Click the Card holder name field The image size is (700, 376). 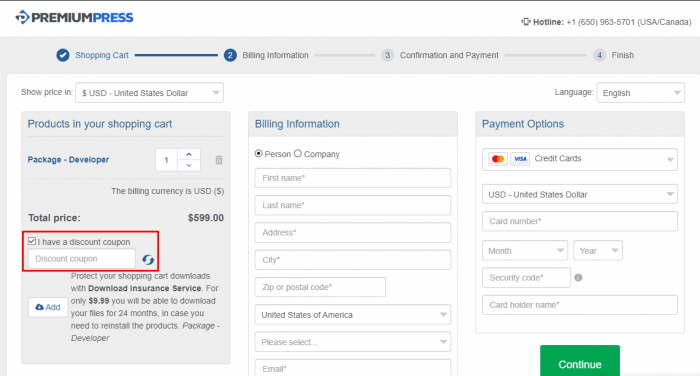point(579,305)
